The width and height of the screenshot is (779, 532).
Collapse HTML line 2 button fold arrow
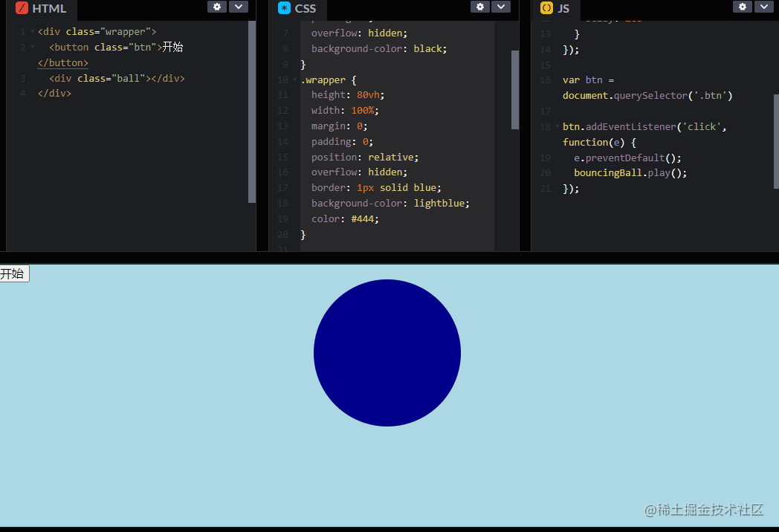(33, 48)
